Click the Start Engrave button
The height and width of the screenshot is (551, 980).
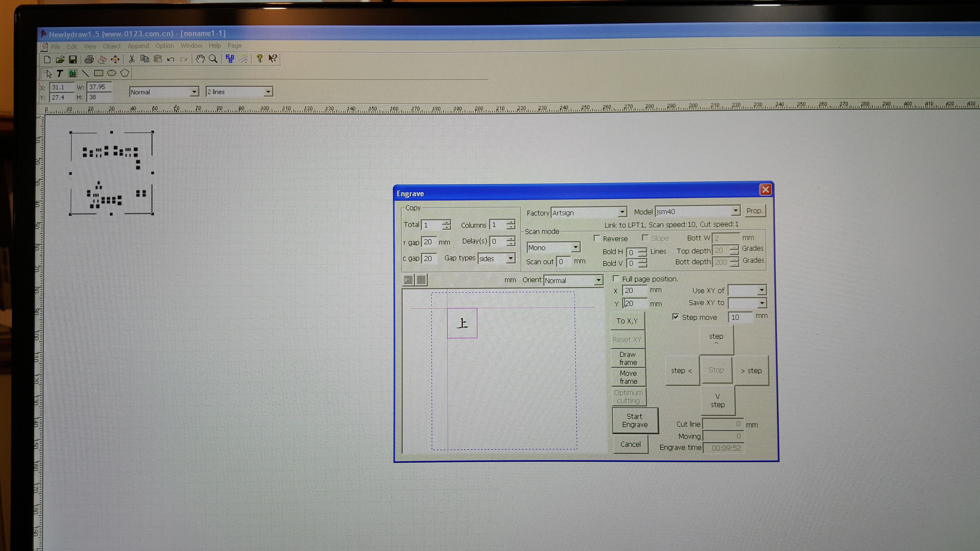tap(635, 421)
